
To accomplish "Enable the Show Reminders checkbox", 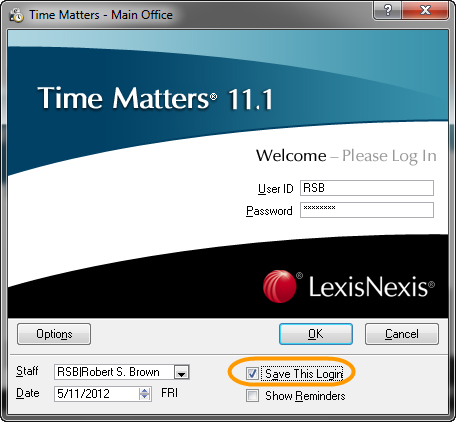I will [x=252, y=396].
